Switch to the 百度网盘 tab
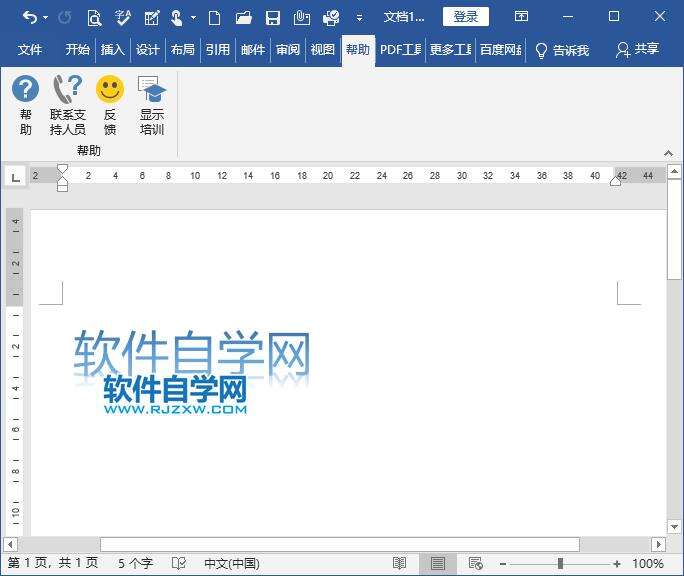This screenshot has height=576, width=684. 500,49
